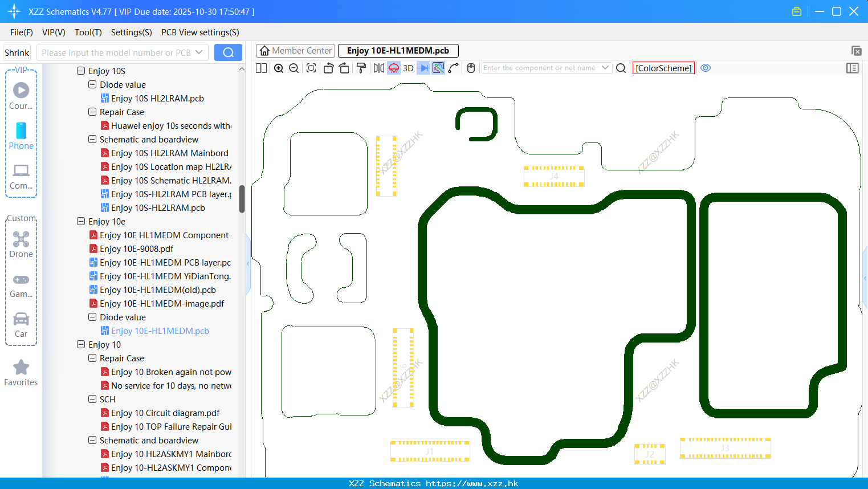Screen dimensions: 868x489
Task: Zoom in on the PCB view
Action: coord(279,68)
